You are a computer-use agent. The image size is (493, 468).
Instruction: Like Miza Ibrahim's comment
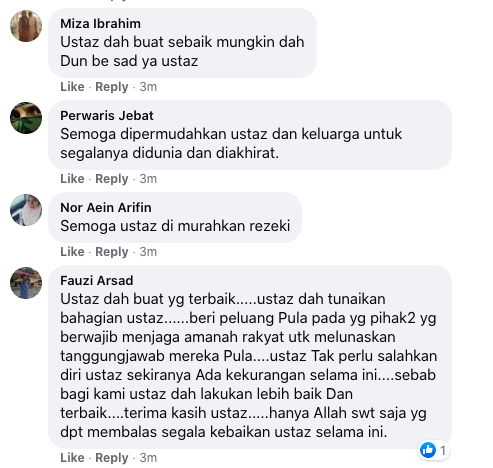pos(72,87)
